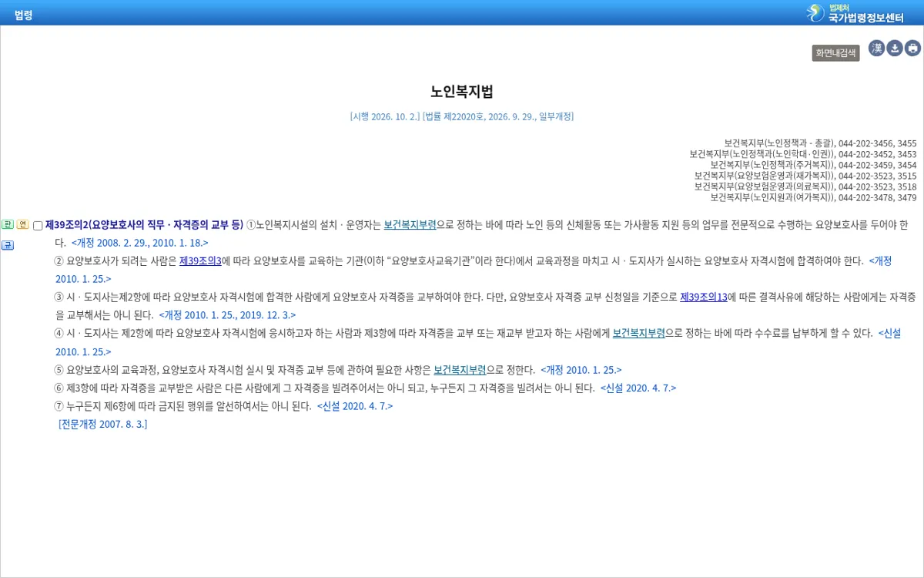Image resolution: width=924 pixels, height=578 pixels.
Task: Click the [전문개정 2007. 8. 3.] note
Action: coord(102,424)
